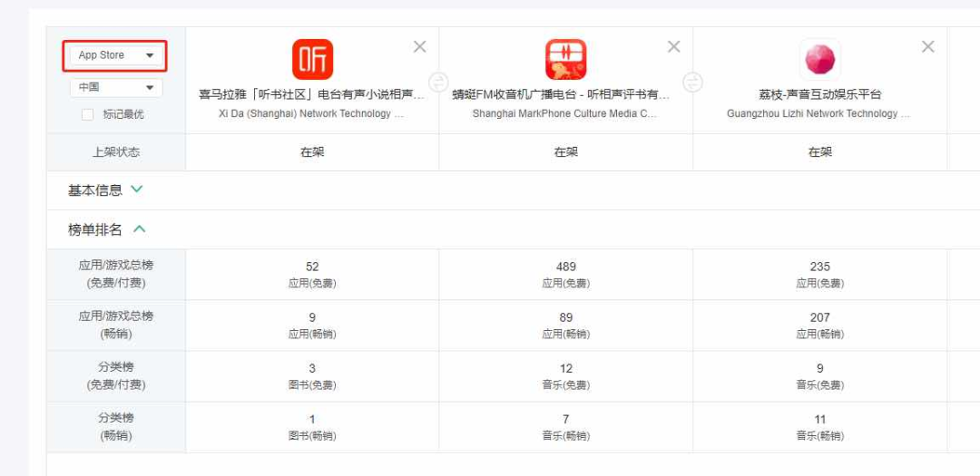Click the Lizhi pink app icon
Screen dimensions: 980x476
tap(819, 59)
